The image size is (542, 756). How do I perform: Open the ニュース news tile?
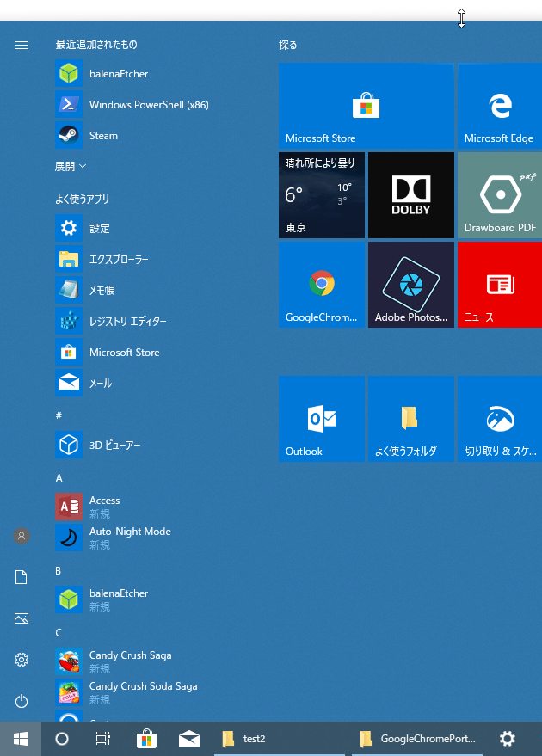[x=500, y=285]
